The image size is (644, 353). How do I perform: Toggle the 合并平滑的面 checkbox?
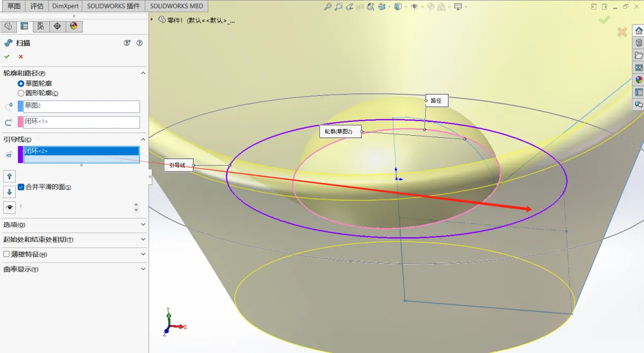click(21, 187)
